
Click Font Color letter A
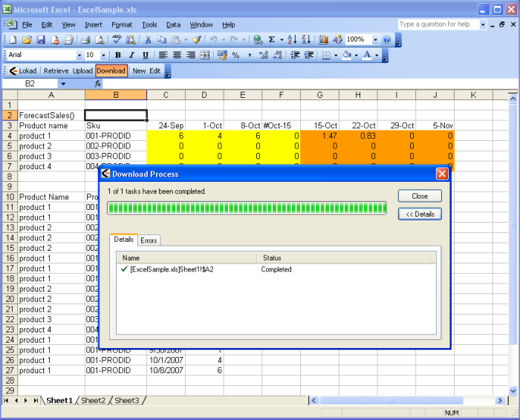pos(367,56)
